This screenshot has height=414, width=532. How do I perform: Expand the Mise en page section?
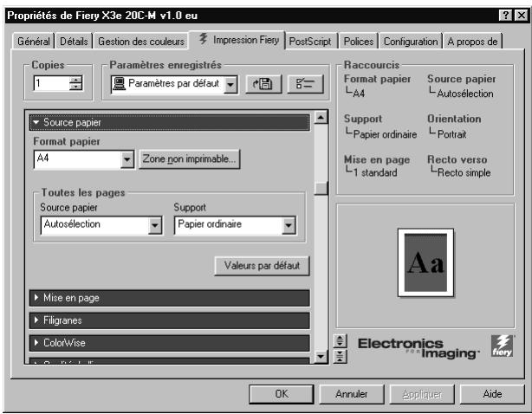pos(170,298)
